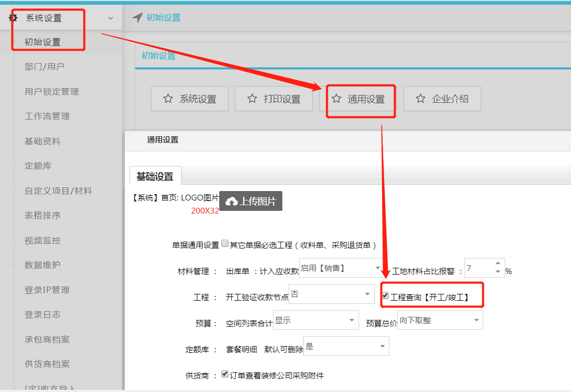Click the star icon on the 企业介绍 button
Screen dimensions: 571x392
click(x=420, y=99)
